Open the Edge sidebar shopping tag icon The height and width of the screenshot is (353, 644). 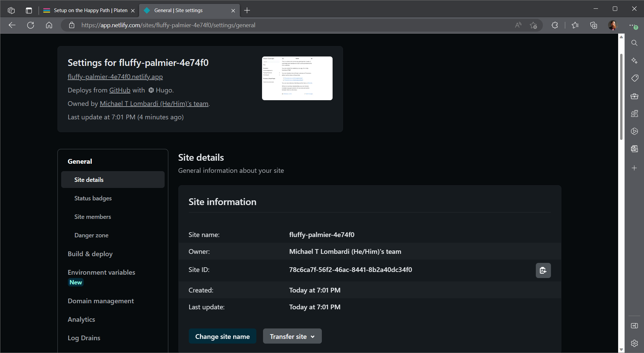tap(634, 78)
